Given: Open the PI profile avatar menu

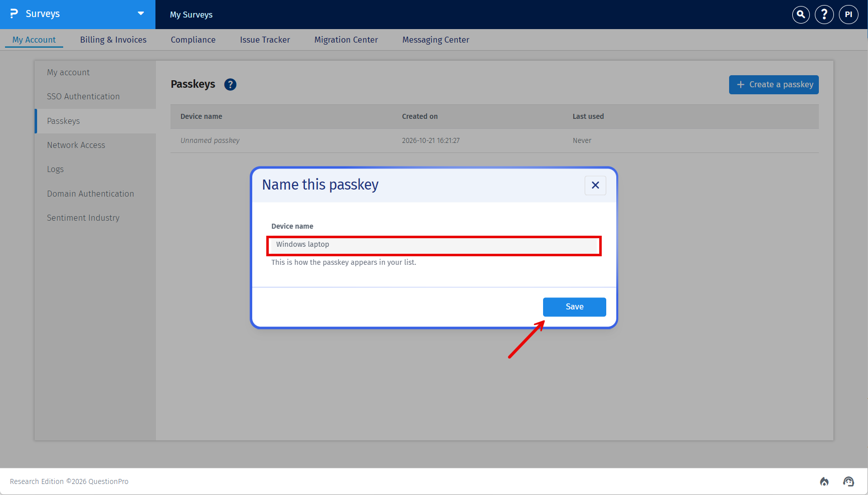Looking at the screenshot, I should coord(848,15).
